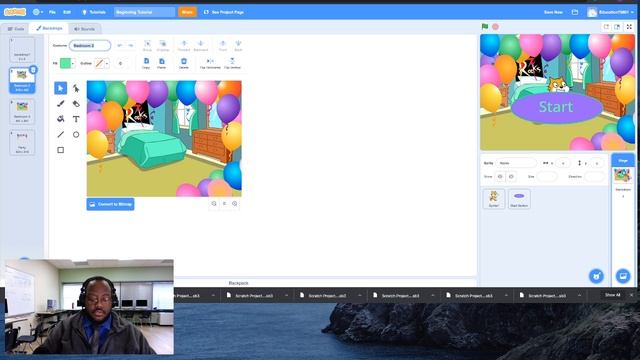Open the language globe dropdown

pyautogui.click(x=38, y=12)
